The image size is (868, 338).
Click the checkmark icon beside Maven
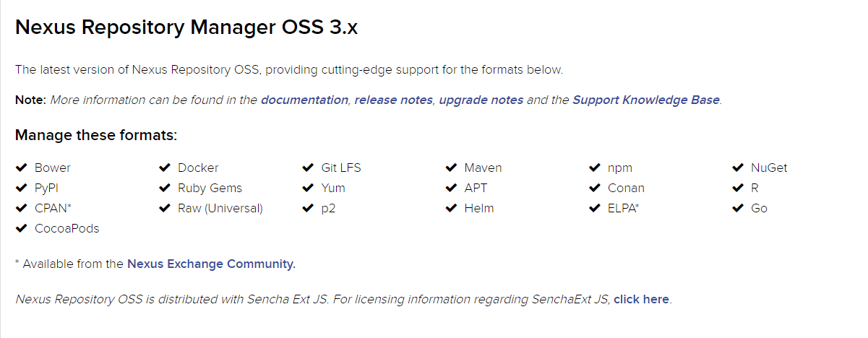click(451, 168)
